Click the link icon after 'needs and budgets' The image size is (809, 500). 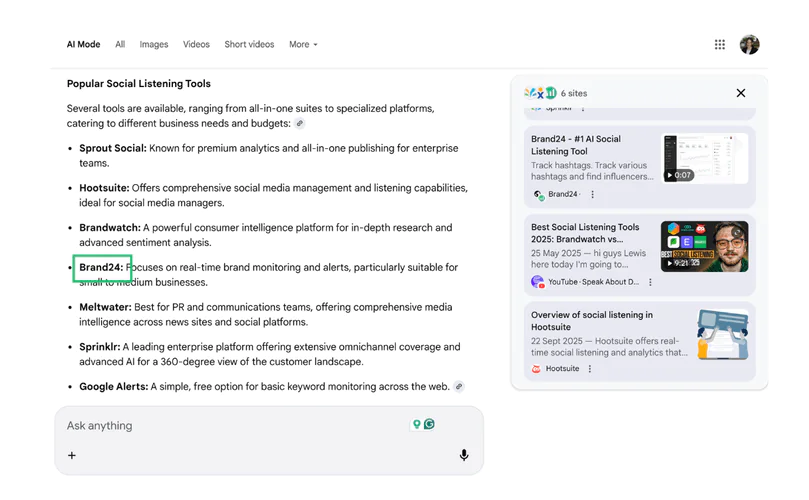[x=299, y=124]
